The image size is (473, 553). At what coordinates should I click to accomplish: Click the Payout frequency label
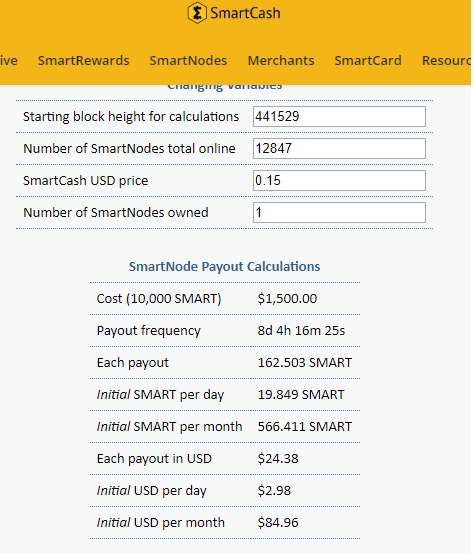(x=148, y=331)
